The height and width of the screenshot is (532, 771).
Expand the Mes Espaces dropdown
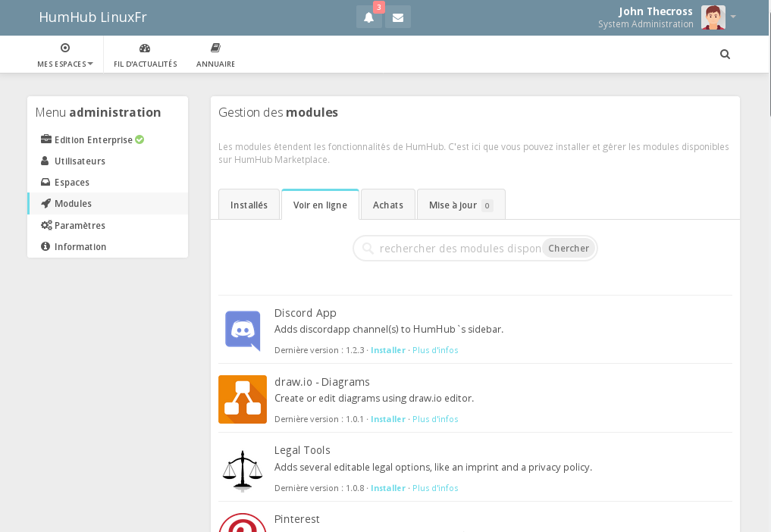65,55
